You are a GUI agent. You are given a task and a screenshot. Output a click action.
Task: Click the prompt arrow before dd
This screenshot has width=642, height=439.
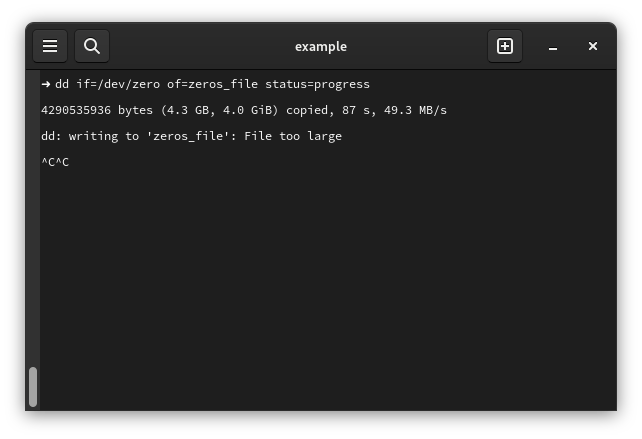(x=46, y=84)
